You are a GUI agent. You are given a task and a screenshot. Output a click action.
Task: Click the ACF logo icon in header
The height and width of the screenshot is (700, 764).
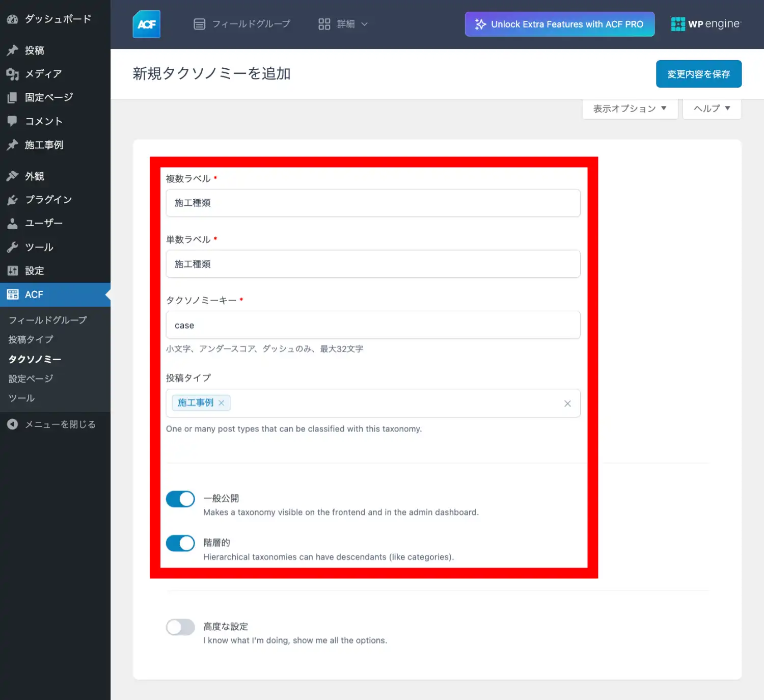point(147,24)
